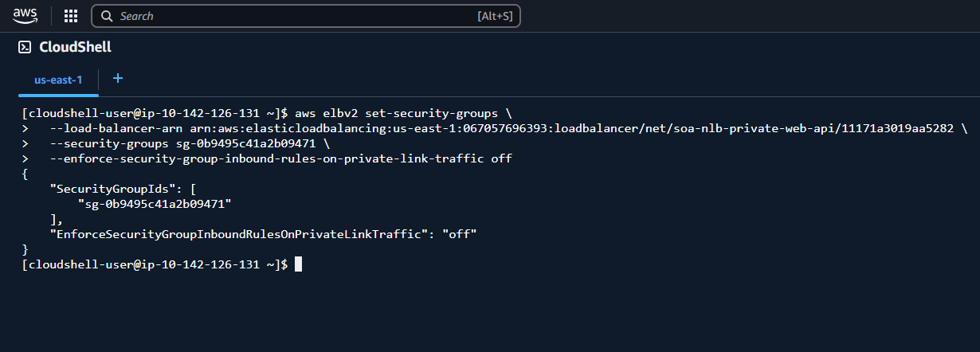Screen dimensions: 980x352
Task: Click the AWS logo
Action: (x=25, y=15)
